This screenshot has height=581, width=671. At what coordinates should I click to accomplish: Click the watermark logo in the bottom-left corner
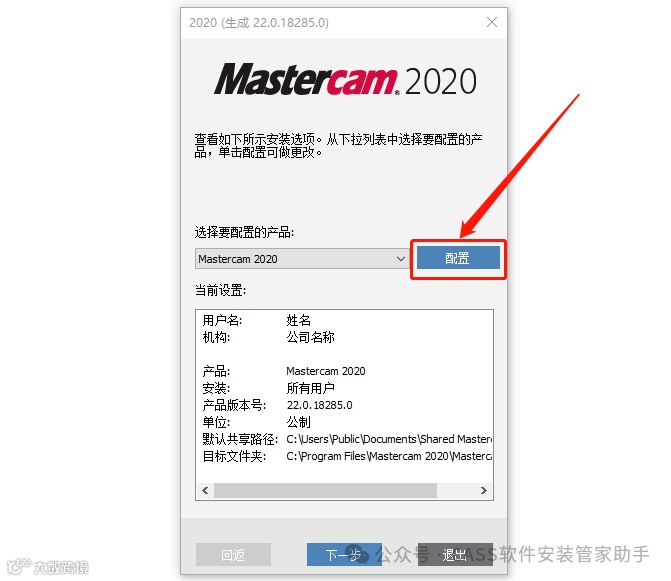pyautogui.click(x=48, y=566)
